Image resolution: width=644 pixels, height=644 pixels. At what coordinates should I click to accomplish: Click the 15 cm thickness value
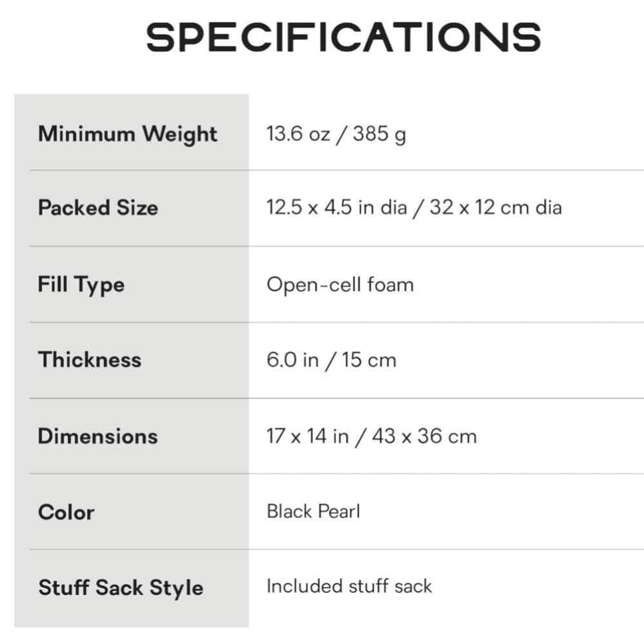point(369,359)
